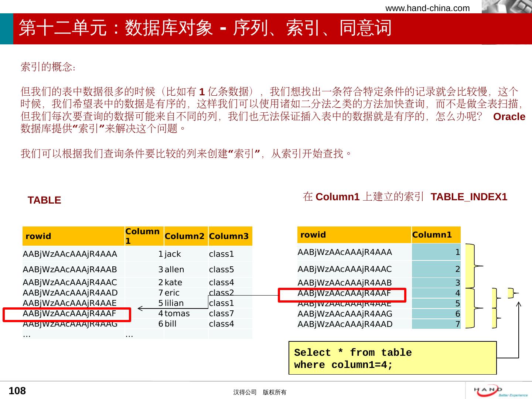Click the teal block left of the title
The height and width of the screenshot is (399, 532).
coord(6,29)
